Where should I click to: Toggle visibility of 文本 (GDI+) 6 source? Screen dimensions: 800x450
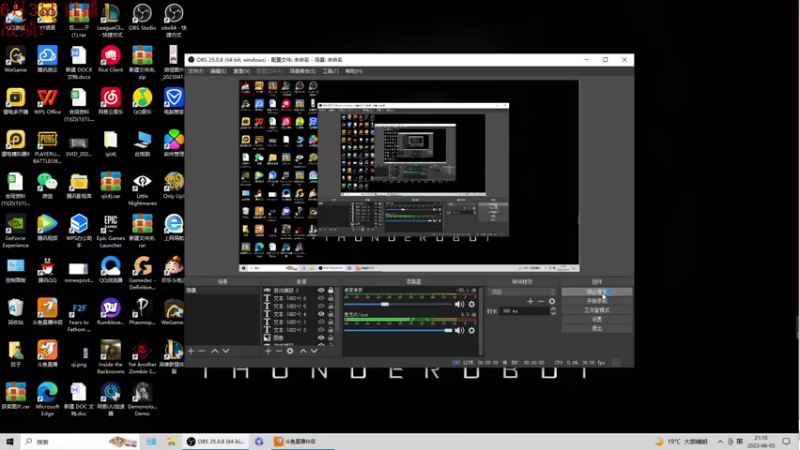point(321,298)
